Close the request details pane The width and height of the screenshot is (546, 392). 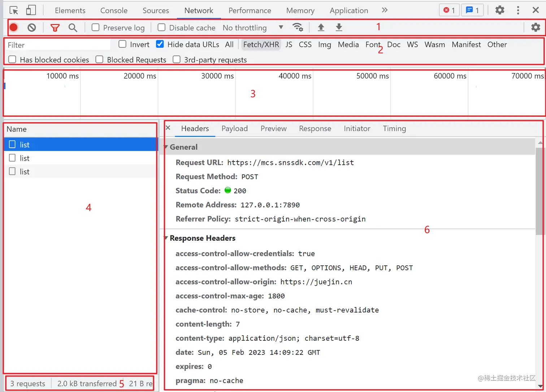pos(168,128)
